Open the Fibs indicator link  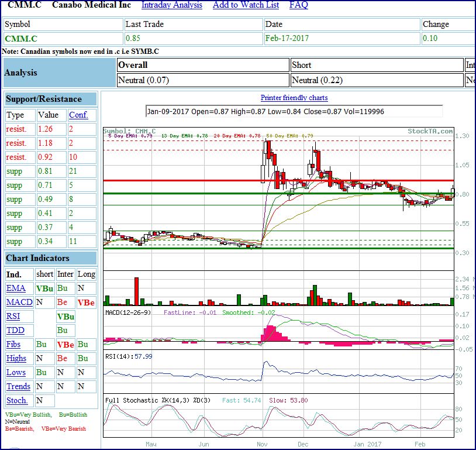click(13, 344)
